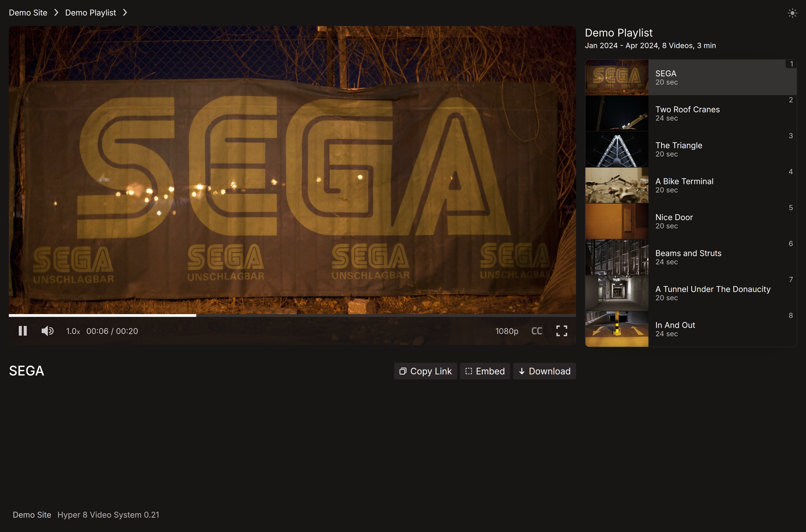This screenshot has width=806, height=532.
Task: Open Demo Playlist breadcrumb link
Action: coord(90,13)
